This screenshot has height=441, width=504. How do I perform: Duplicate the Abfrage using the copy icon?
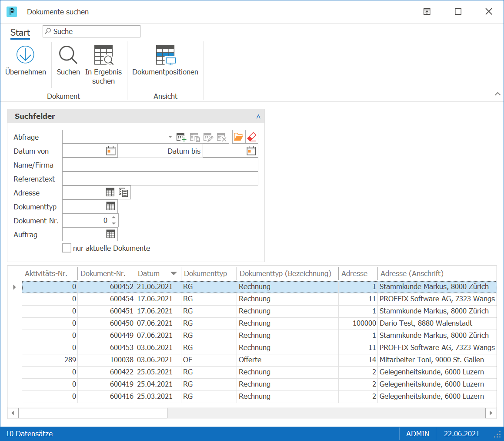tap(195, 137)
